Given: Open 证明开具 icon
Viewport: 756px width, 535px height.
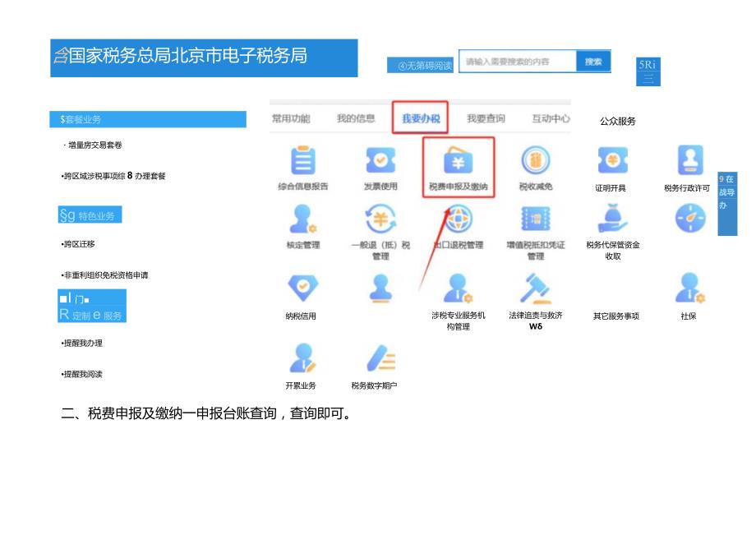Looking at the screenshot, I should [x=612, y=160].
